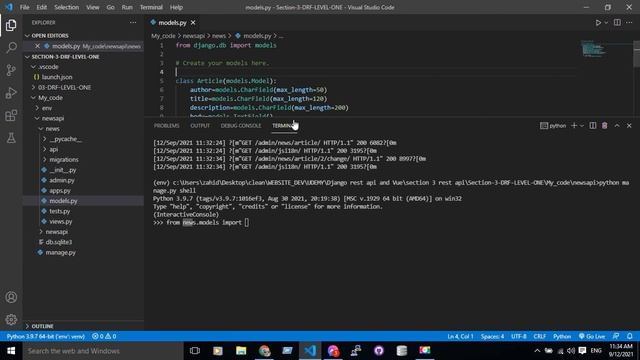The width and height of the screenshot is (640, 360).
Task: Open Chrome from the taskbar
Action: click(x=264, y=351)
